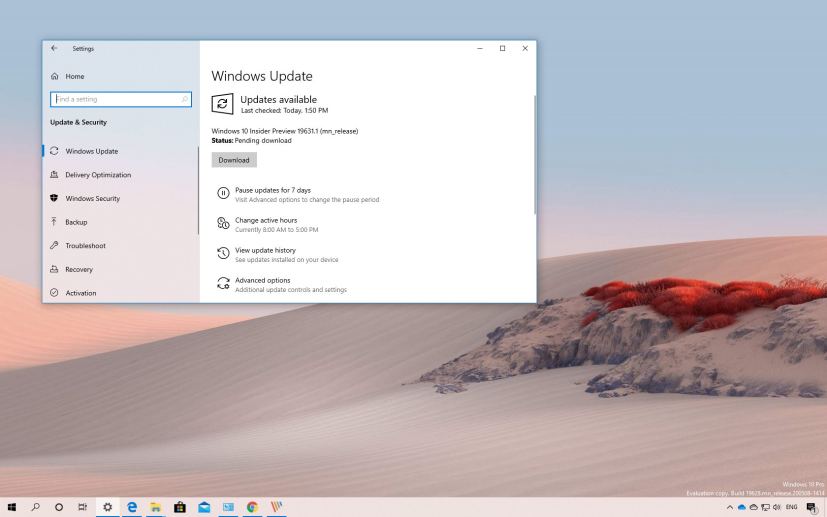The width and height of the screenshot is (827, 517).
Task: Open Microsoft Store from the taskbar
Action: 180,507
